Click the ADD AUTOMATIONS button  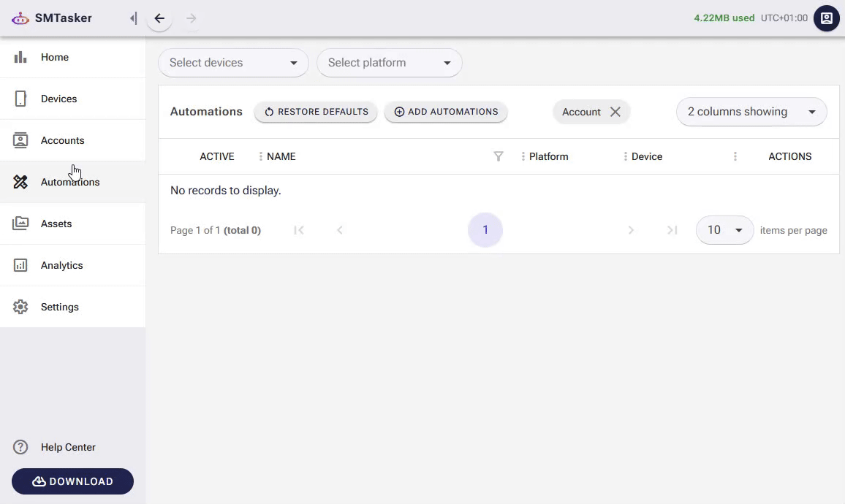[x=446, y=112]
